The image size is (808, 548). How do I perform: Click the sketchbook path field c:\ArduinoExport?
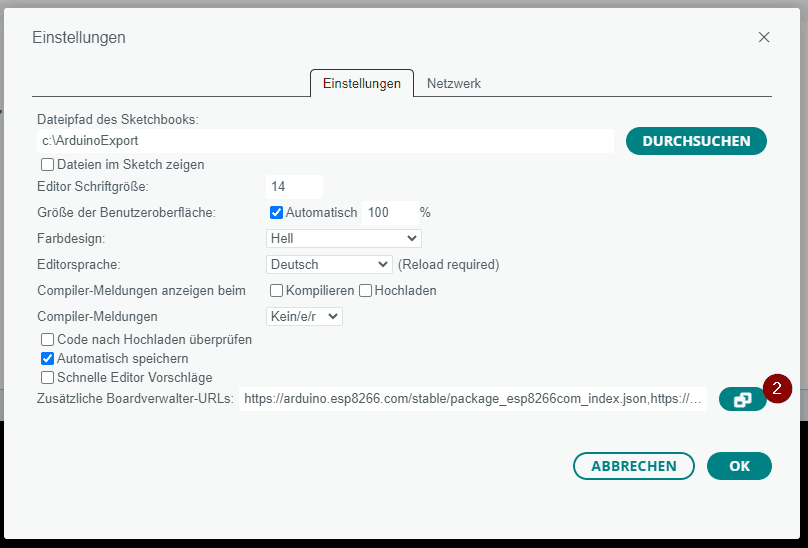(325, 141)
